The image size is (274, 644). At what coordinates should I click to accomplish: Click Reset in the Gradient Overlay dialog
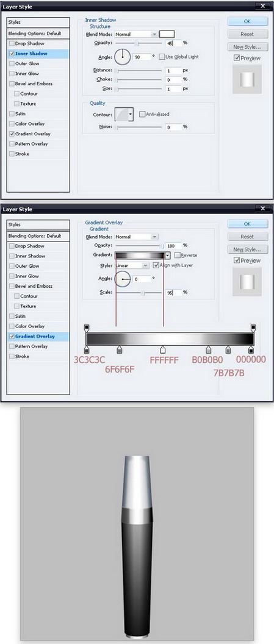tap(247, 237)
